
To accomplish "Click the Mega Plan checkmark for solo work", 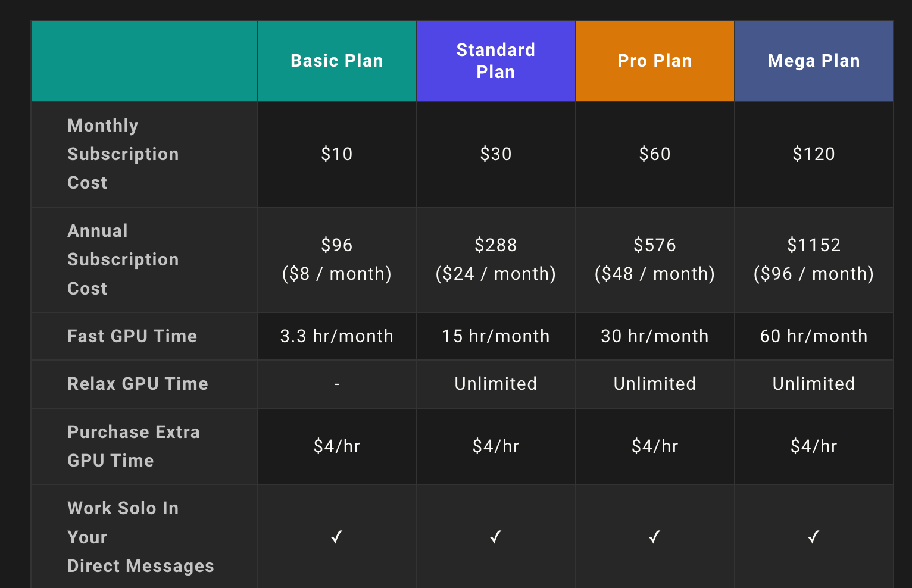I will click(813, 537).
